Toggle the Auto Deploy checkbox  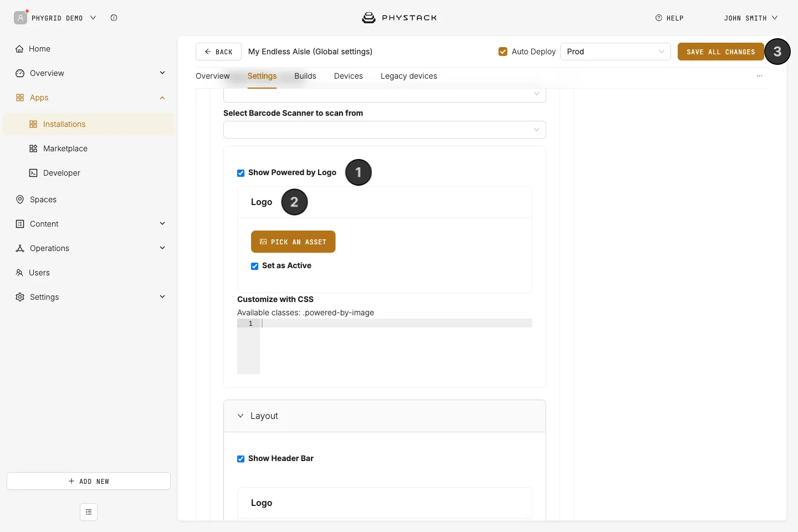[x=503, y=52]
